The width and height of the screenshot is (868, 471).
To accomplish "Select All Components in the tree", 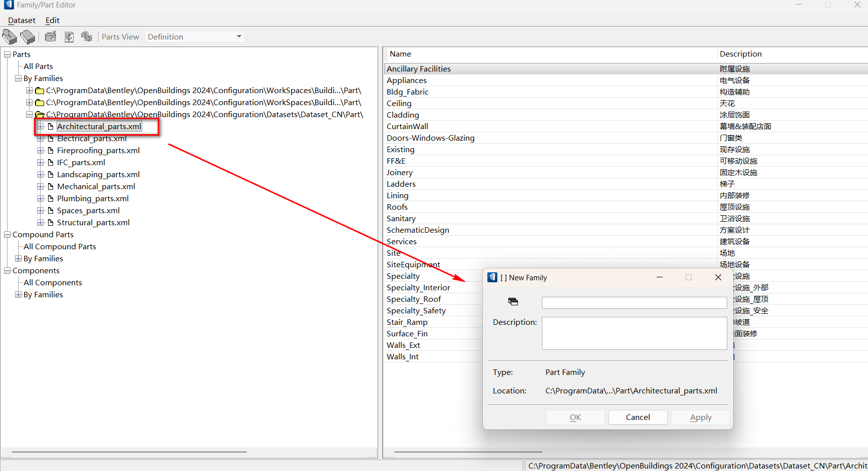I will tap(53, 283).
